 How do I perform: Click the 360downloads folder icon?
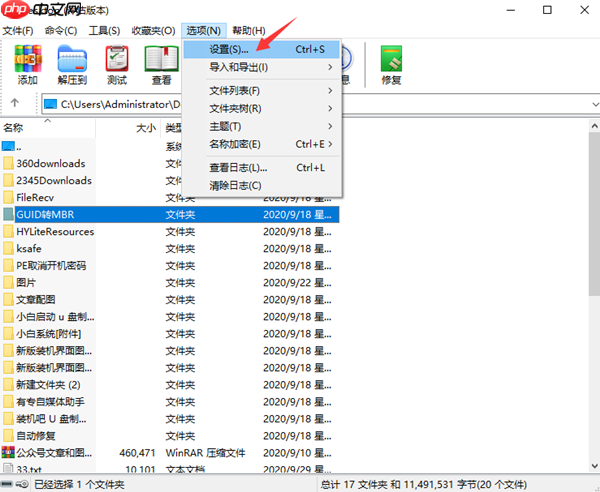point(8,163)
